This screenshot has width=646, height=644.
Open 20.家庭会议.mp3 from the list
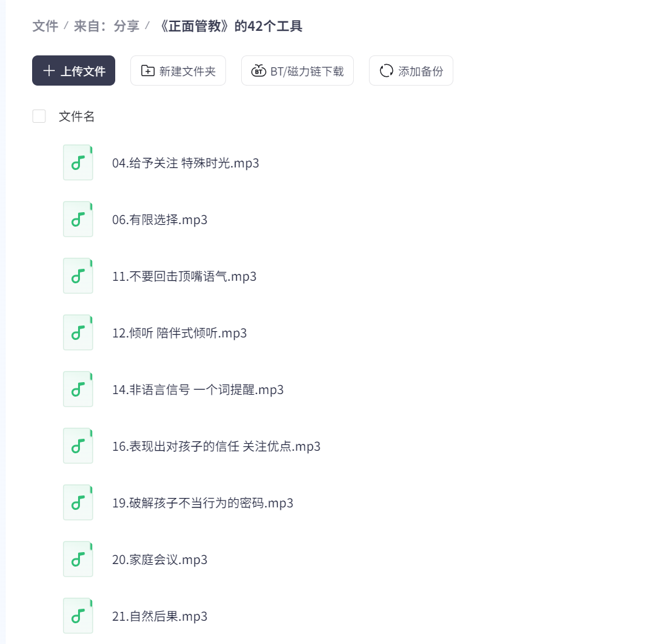(x=160, y=560)
